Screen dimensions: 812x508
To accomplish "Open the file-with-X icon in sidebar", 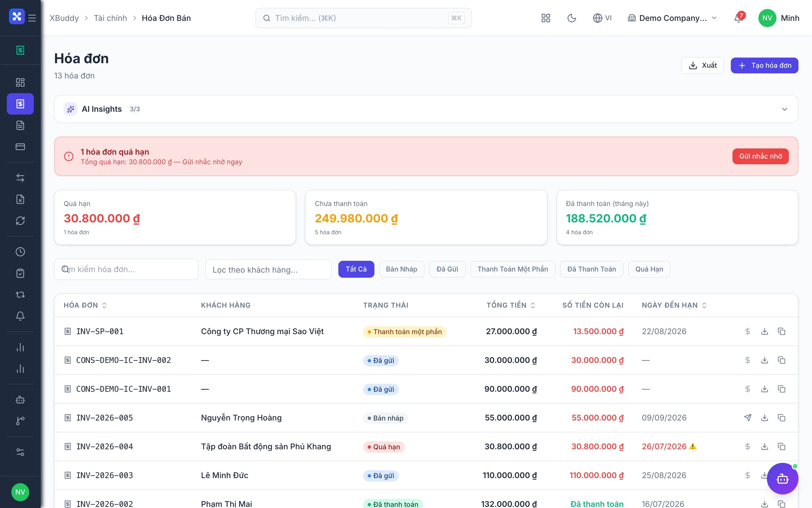I will pos(20,199).
